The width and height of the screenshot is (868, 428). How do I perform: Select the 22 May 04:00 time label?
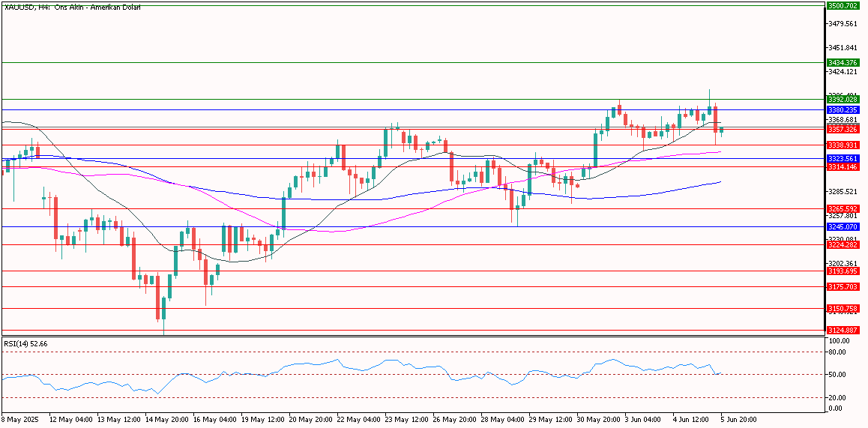358,420
